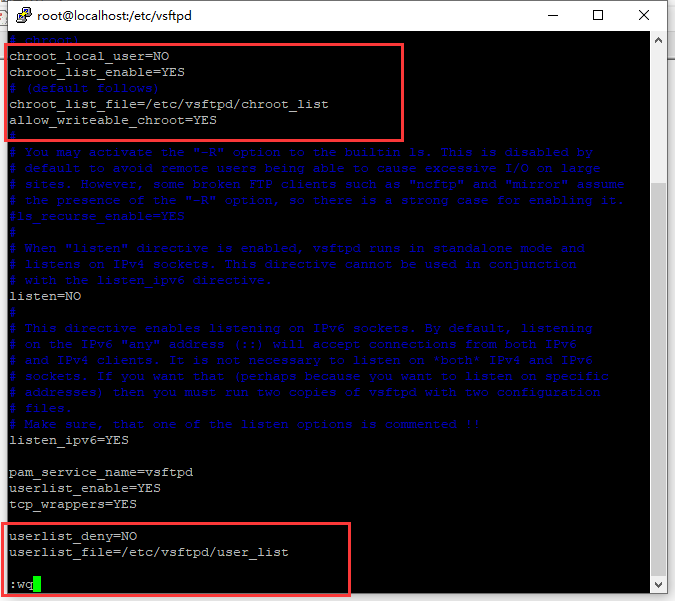Click the window title 'root@localhost:/etc/vsftpd'

(x=114, y=16)
